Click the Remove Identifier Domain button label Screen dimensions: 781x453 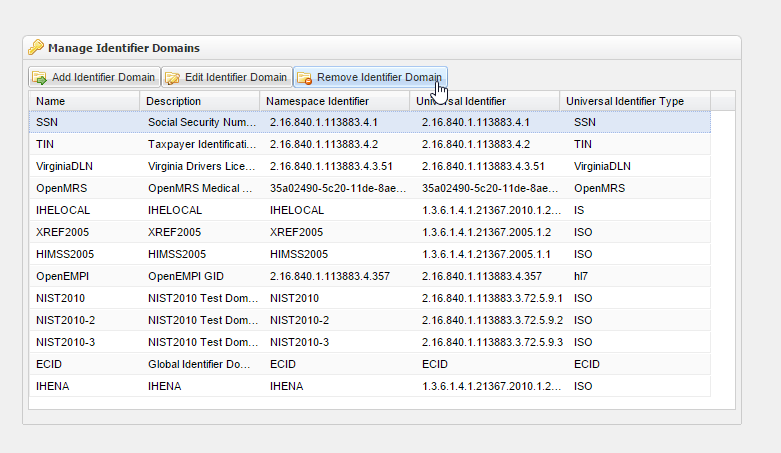[379, 77]
